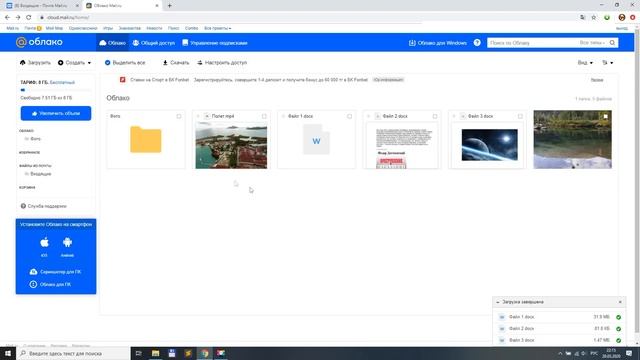
Task: Click the Windows taskbar search box
Action: pos(73,353)
